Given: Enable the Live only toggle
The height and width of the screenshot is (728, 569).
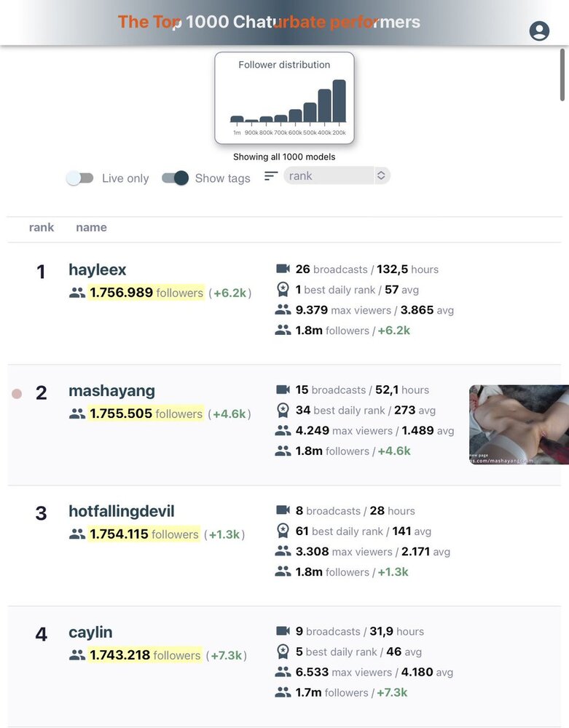Looking at the screenshot, I should pos(80,178).
